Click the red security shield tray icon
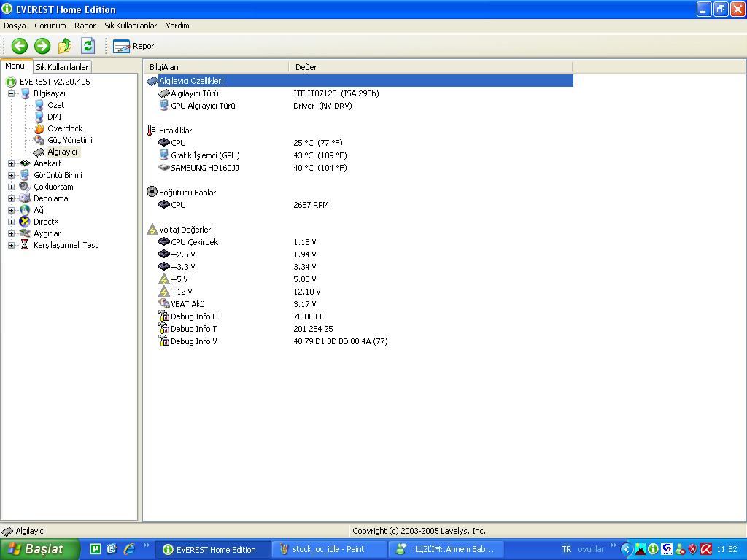 tap(693, 549)
